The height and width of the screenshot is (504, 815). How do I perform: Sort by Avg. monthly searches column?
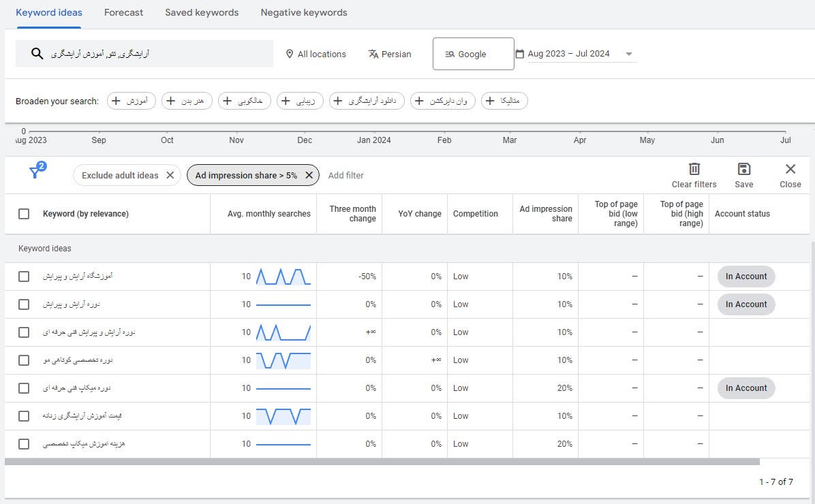pyautogui.click(x=268, y=214)
